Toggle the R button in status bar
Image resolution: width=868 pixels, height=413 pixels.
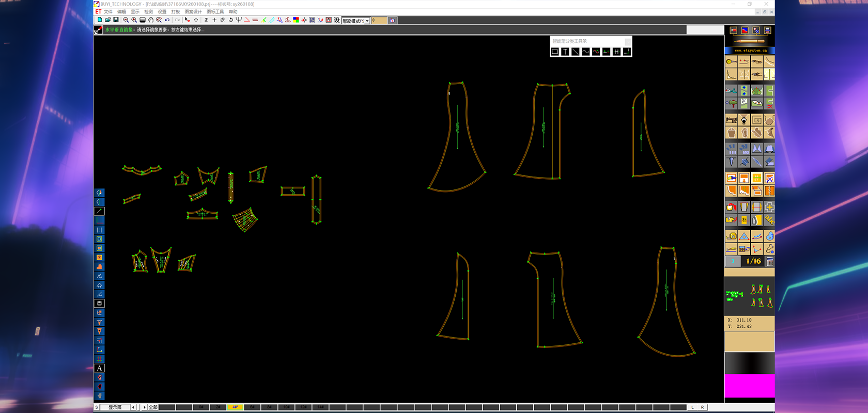(x=702, y=407)
